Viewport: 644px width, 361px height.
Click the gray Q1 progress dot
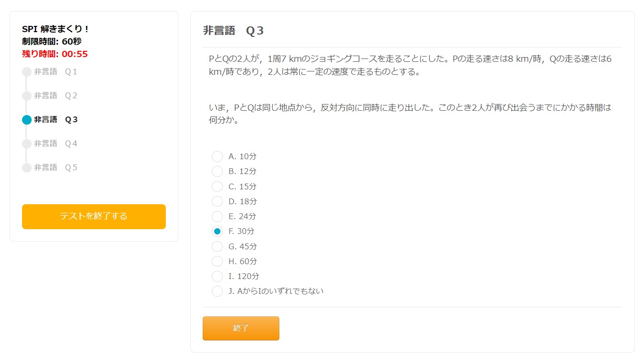(27, 72)
